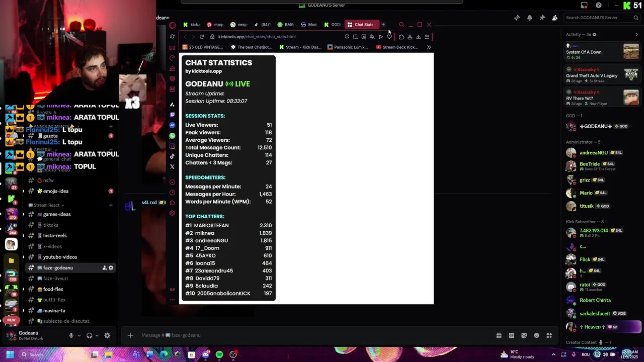The image size is (644, 362).
Task: Switch to the Pinterest browser tab
Action: point(215,25)
